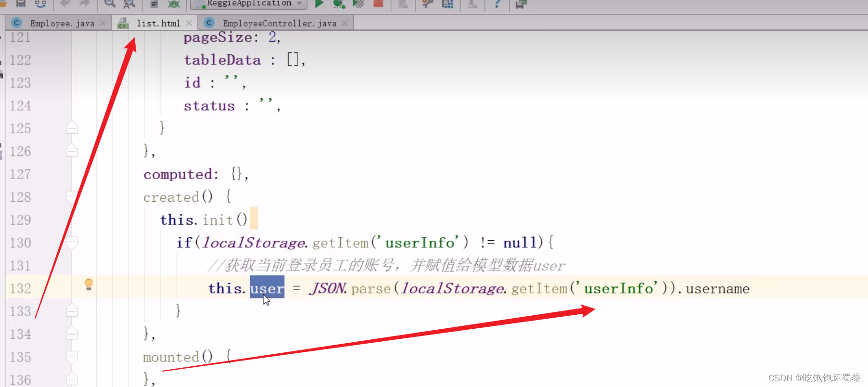Close the Employee.java tab
This screenshot has width=868, height=387.
pos(102,23)
